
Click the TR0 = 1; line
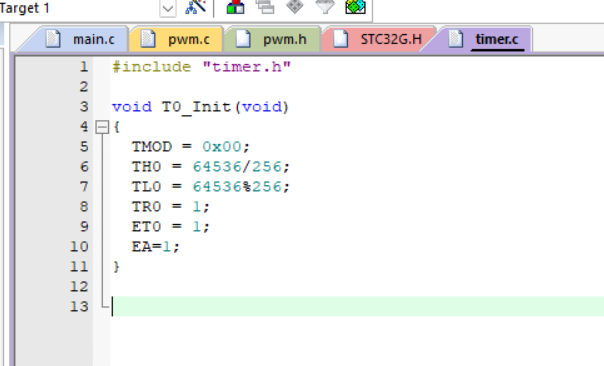(171, 207)
